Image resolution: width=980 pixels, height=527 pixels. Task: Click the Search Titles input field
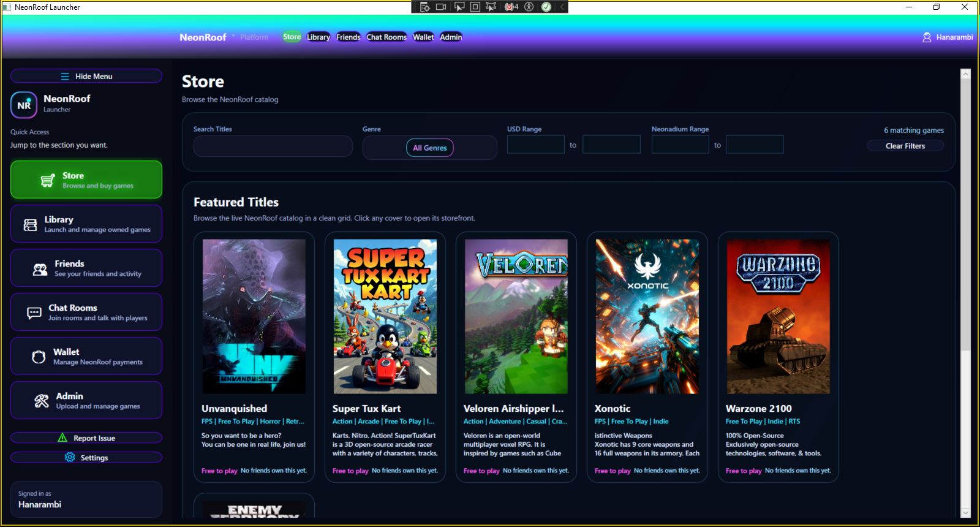point(273,146)
